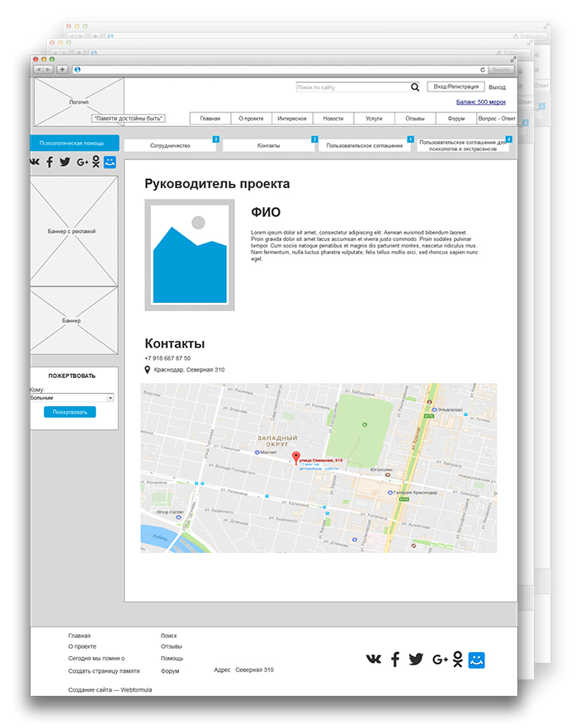This screenshot has width=576, height=728.
Task: Click "Памяти достойны быть" slogan
Action: pos(129,118)
